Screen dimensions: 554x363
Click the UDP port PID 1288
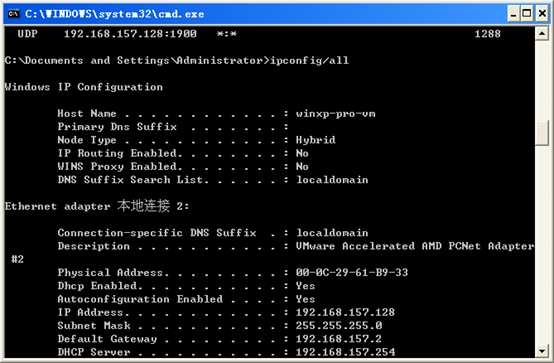tap(488, 34)
